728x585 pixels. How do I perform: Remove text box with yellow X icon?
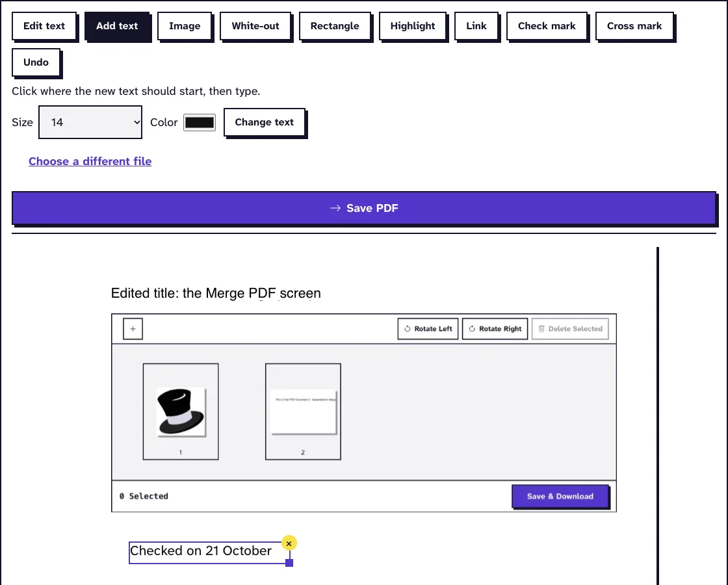[289, 543]
